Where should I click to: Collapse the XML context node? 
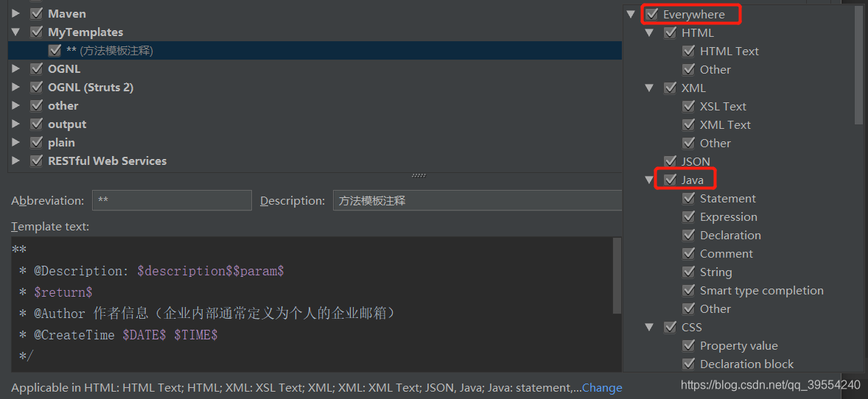(649, 88)
